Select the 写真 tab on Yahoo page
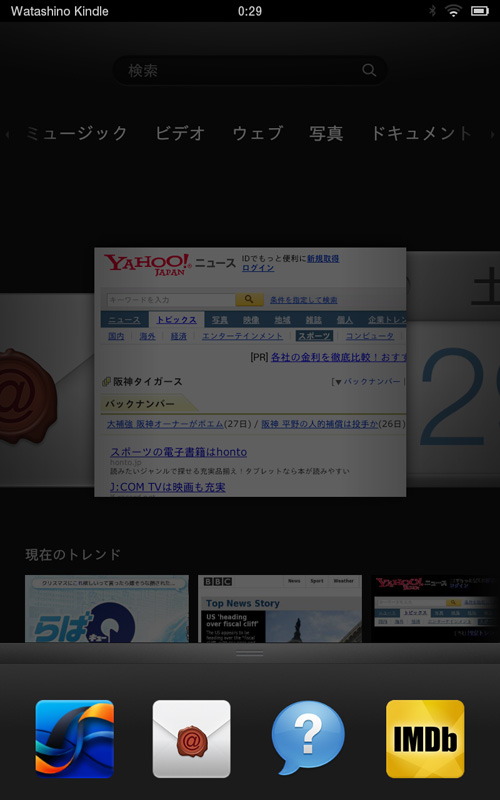 [x=219, y=320]
